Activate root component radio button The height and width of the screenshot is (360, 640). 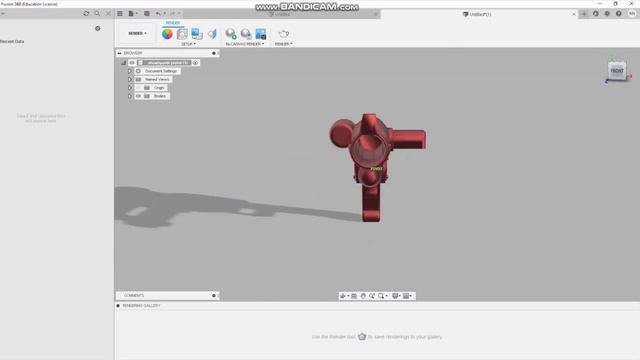click(x=196, y=63)
